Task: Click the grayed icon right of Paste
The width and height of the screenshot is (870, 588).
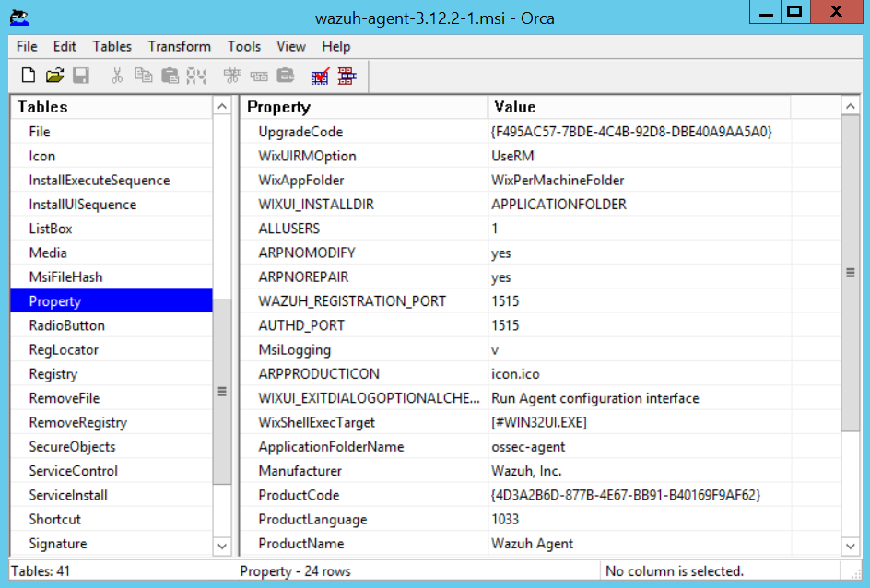Action: [196, 75]
